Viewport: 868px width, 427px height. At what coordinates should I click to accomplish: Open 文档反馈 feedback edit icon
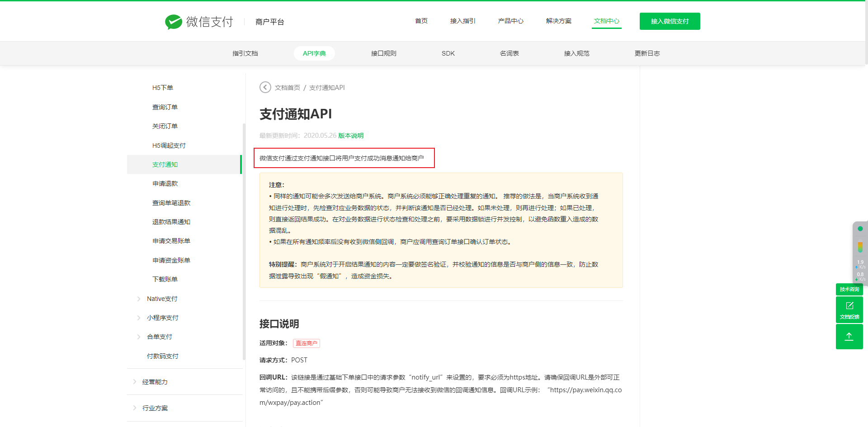pos(849,310)
